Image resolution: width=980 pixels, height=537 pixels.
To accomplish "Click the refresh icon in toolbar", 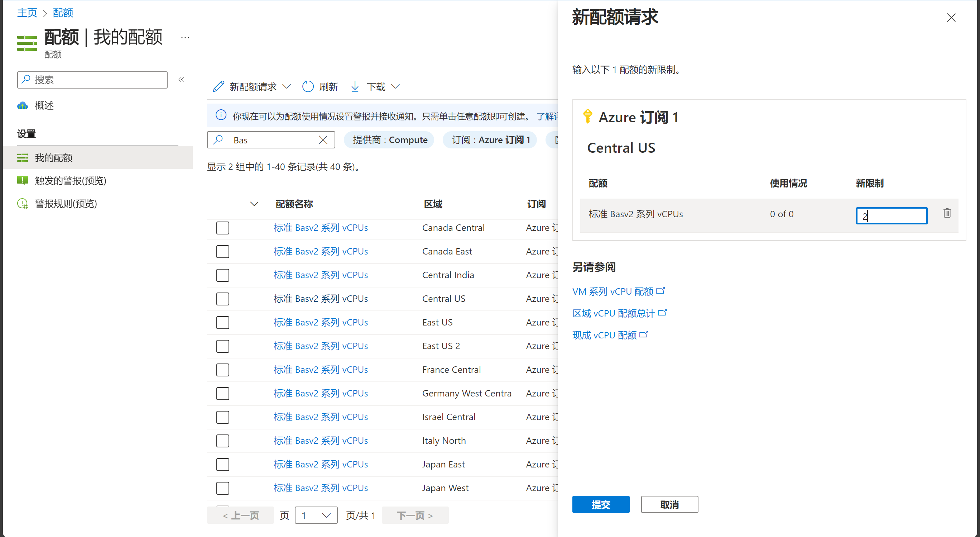I will 308,87.
